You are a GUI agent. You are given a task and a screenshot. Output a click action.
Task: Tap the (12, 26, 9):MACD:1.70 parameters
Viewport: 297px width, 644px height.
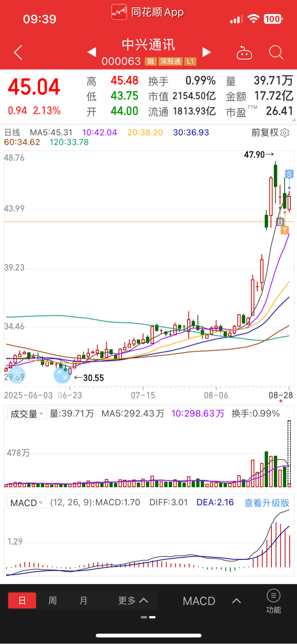95,503
